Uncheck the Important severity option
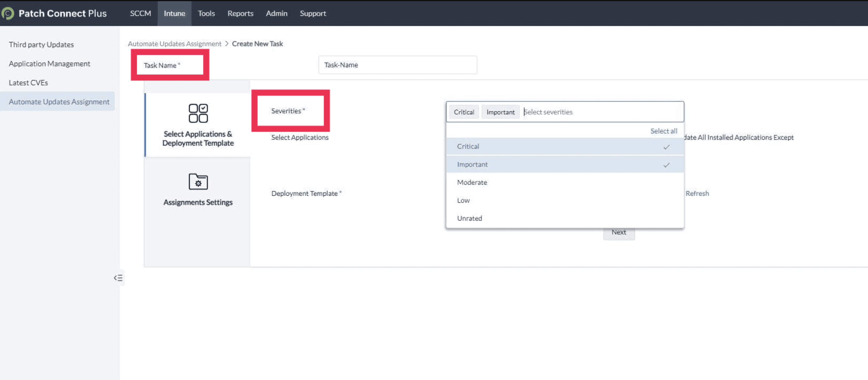The image size is (868, 380). 472,165
